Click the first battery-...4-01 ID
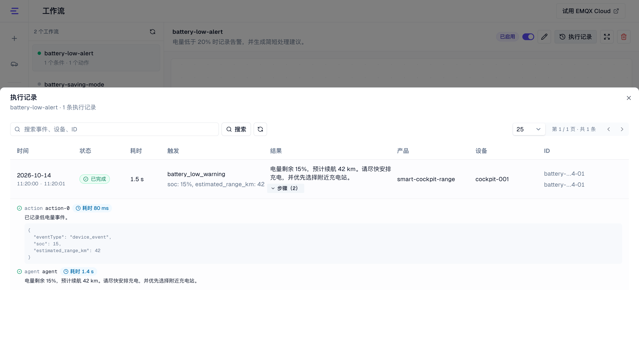Screen dimensions: 639x364 (564, 174)
